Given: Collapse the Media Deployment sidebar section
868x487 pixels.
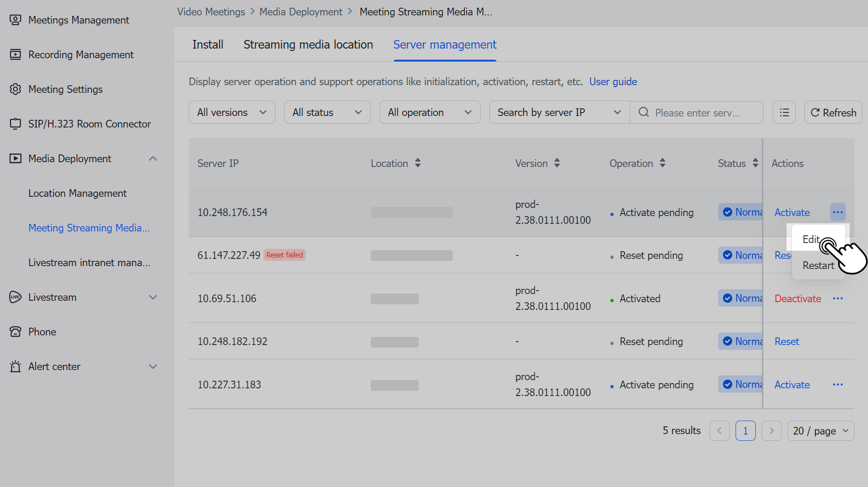Looking at the screenshot, I should [x=153, y=158].
